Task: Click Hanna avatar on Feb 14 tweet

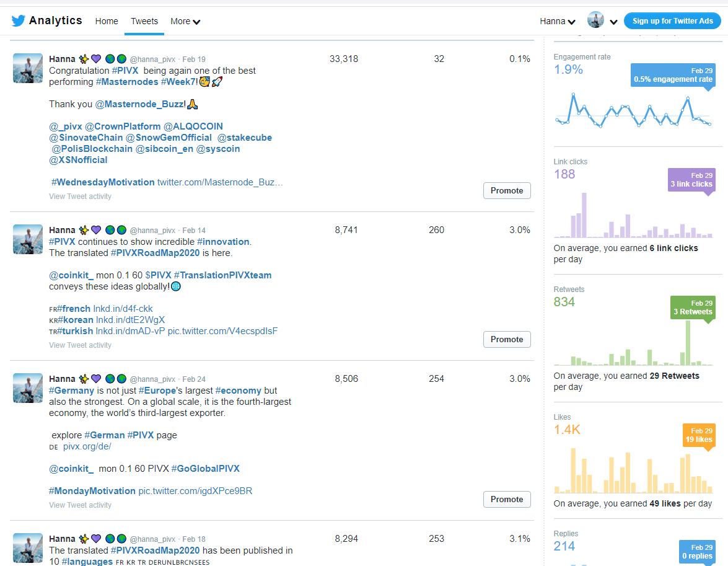Action: point(28,239)
